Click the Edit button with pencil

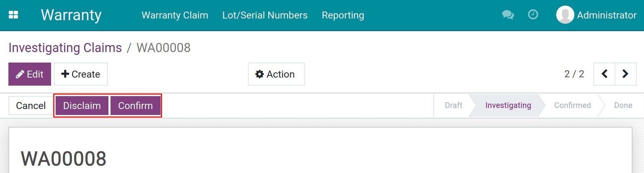pyautogui.click(x=30, y=74)
